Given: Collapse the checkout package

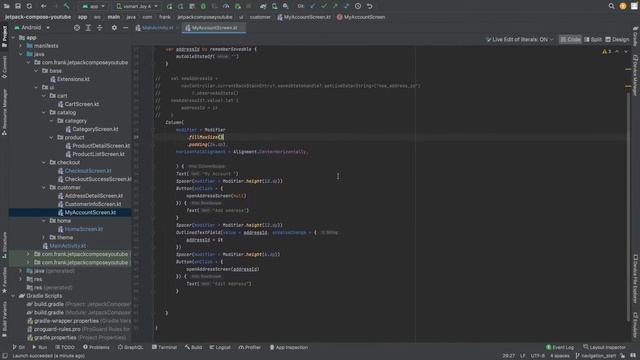Looking at the screenshot, I should (44, 162).
